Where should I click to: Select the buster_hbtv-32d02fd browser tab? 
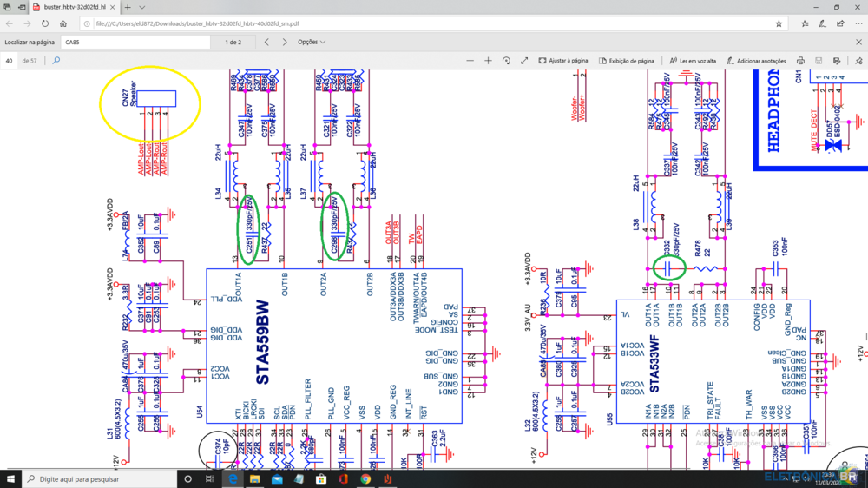(74, 7)
